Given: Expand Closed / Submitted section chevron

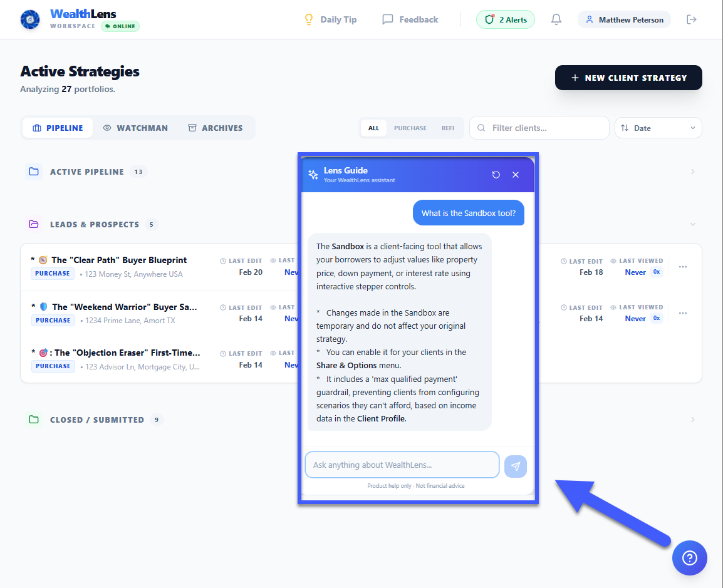Looking at the screenshot, I should tap(692, 420).
